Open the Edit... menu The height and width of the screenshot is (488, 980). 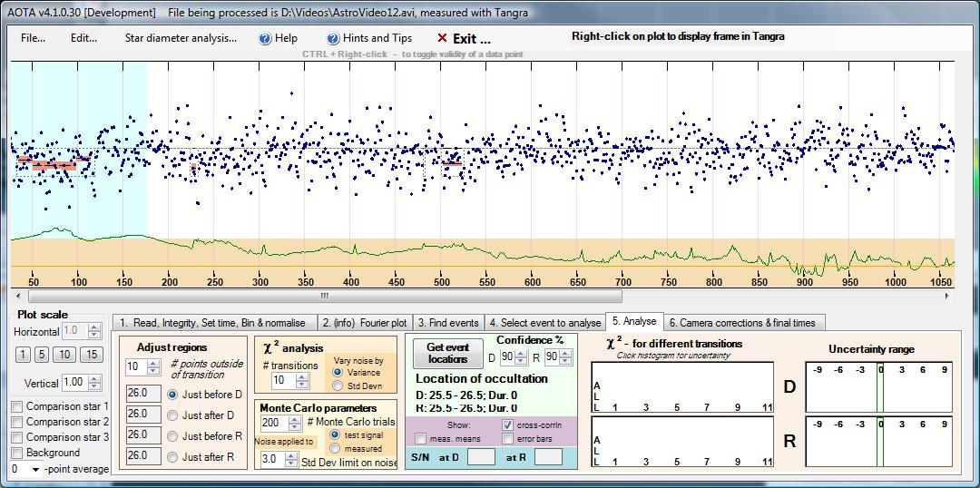(x=83, y=38)
